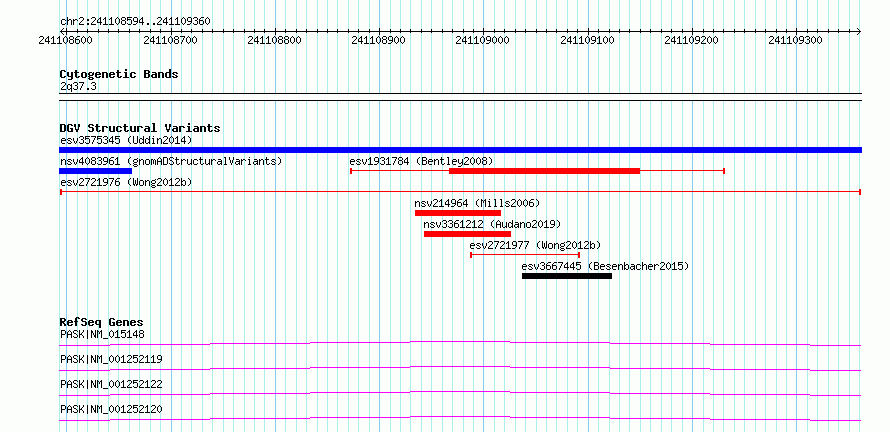Click ruler position 241108900
The height and width of the screenshot is (432, 890).
[379, 40]
